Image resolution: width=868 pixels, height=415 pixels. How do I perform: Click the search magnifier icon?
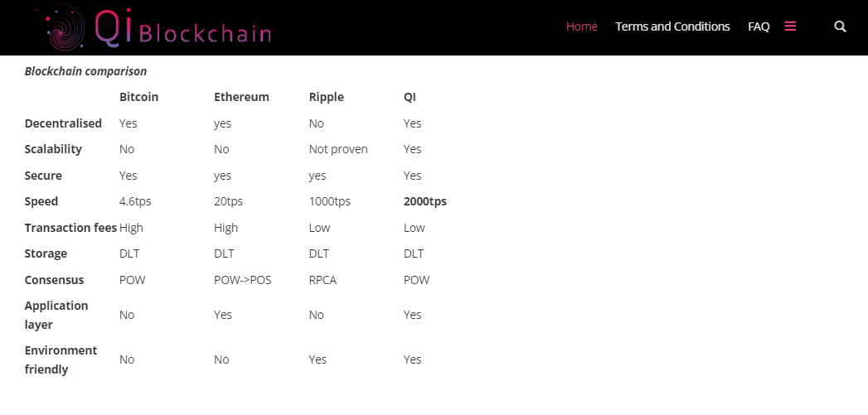[840, 27]
